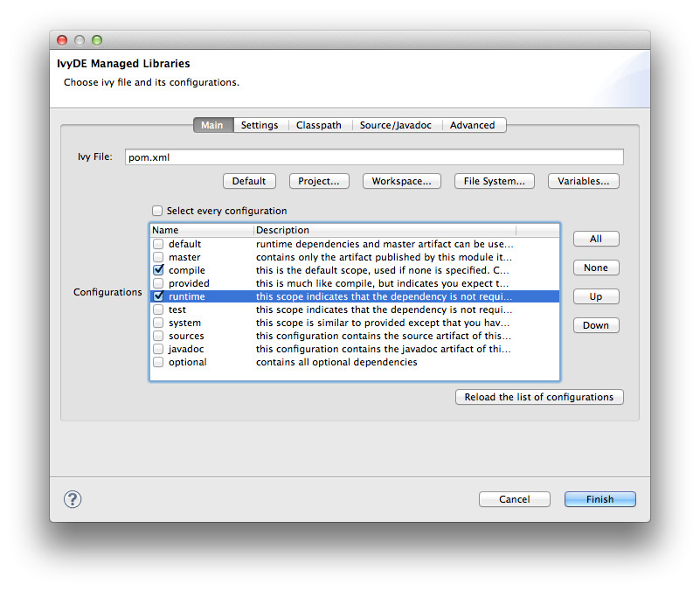
Task: Sort by the Description column header
Action: tap(385, 230)
